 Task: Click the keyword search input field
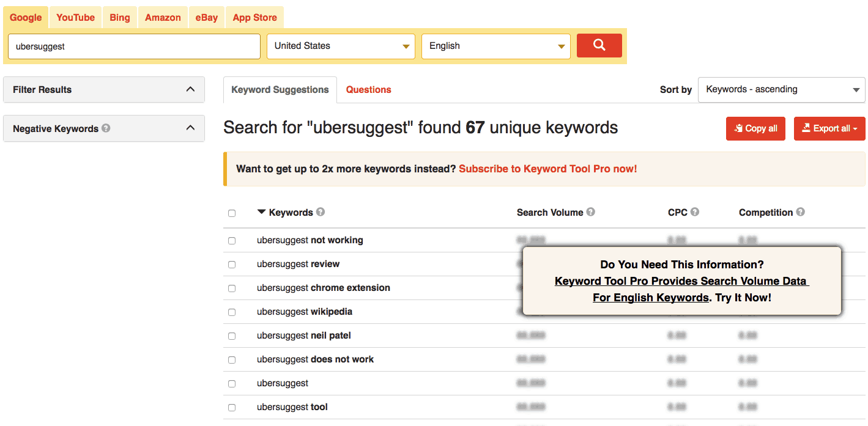click(134, 46)
